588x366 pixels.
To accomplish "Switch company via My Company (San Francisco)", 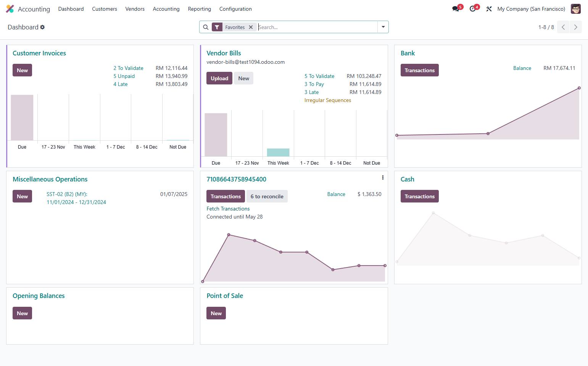I will pyautogui.click(x=531, y=9).
